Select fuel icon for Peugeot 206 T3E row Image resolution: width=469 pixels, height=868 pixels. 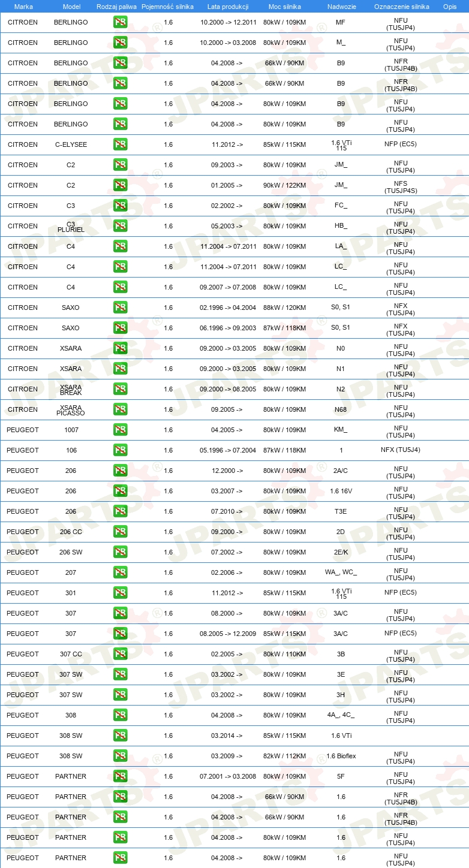(120, 511)
